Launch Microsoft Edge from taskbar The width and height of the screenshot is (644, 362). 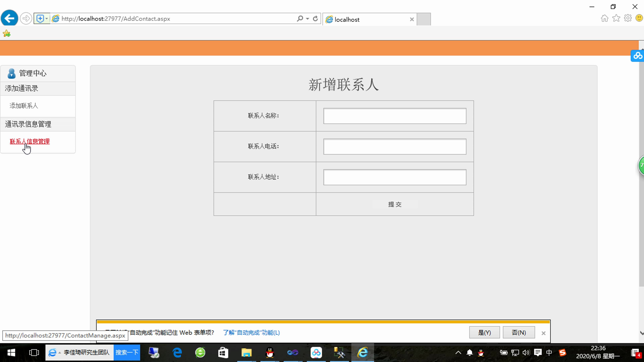point(177,352)
